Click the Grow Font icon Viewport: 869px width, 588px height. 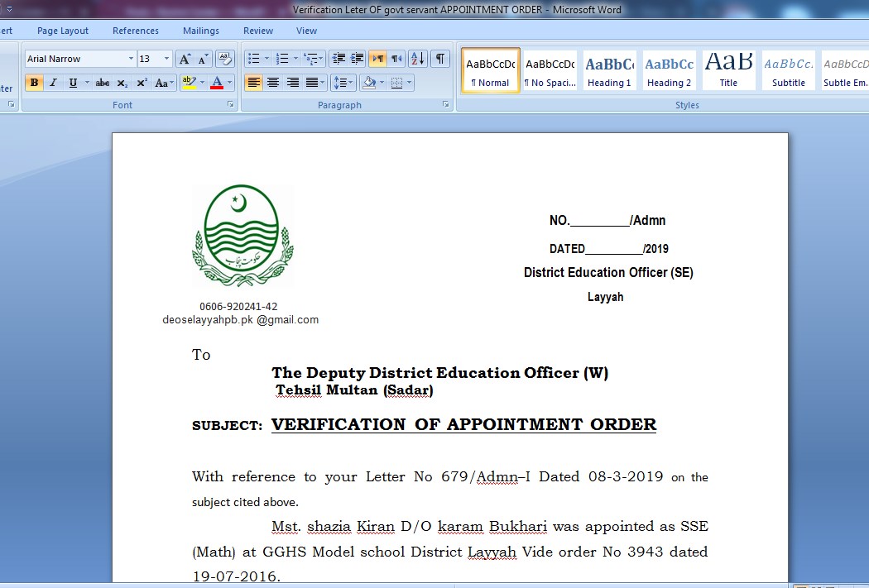pyautogui.click(x=185, y=59)
